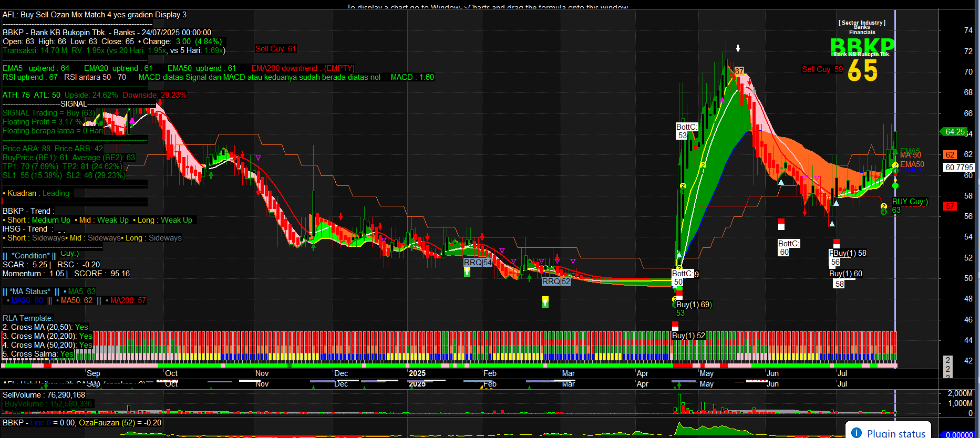Click the 2025 year label on main time axis
Viewport: 980px width, 438px height.
tap(417, 373)
